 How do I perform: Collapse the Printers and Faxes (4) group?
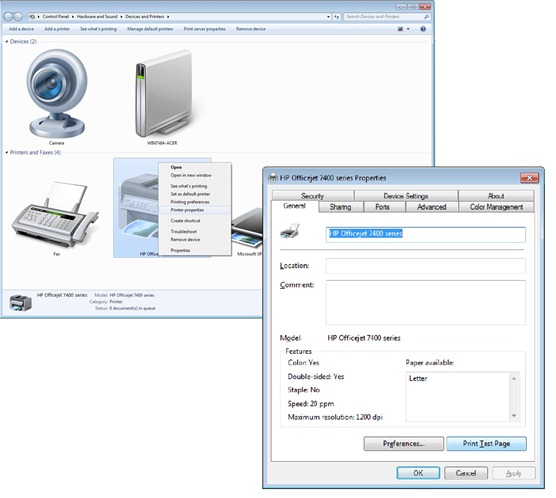tap(7, 153)
